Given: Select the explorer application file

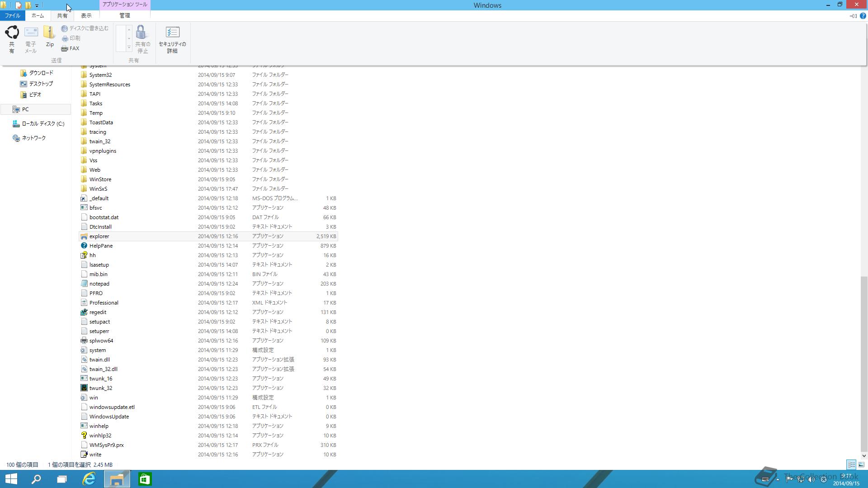Looking at the screenshot, I should pos(208,236).
